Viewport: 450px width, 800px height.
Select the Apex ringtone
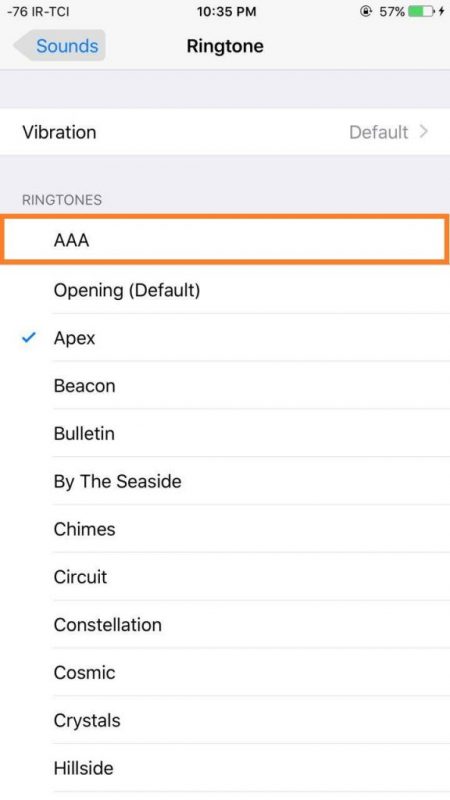coord(225,338)
